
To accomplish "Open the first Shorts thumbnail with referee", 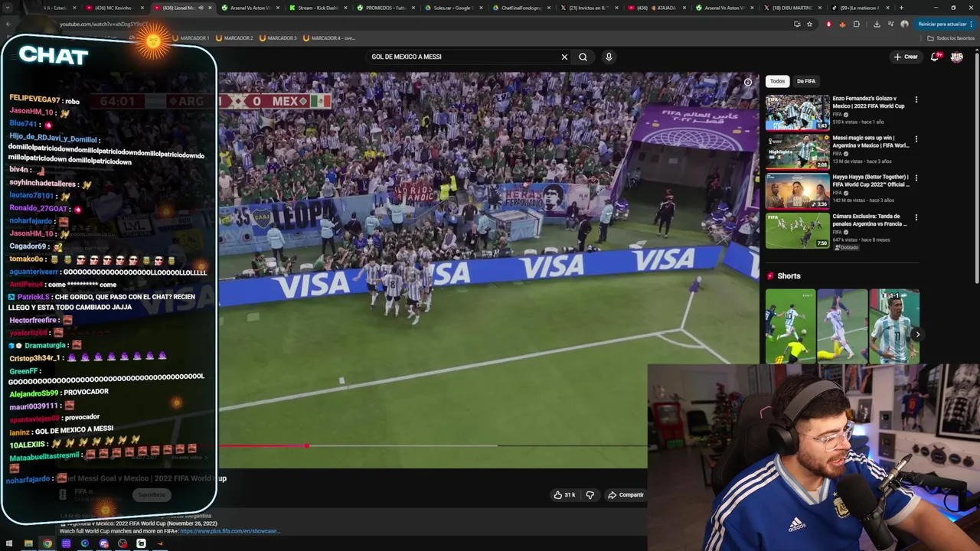I will 790,325.
